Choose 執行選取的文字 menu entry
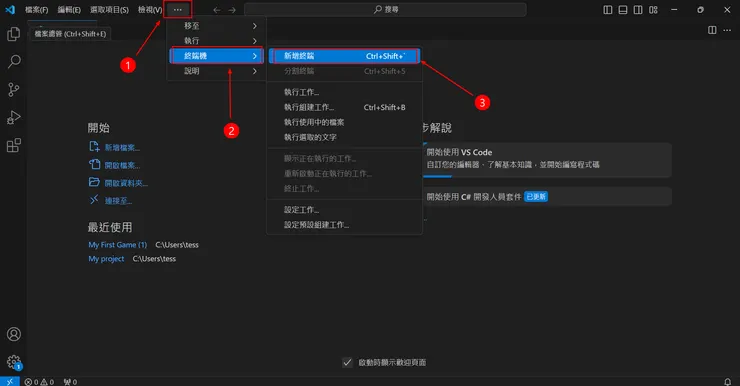Viewport: 740px width, 386px height. coord(345,137)
